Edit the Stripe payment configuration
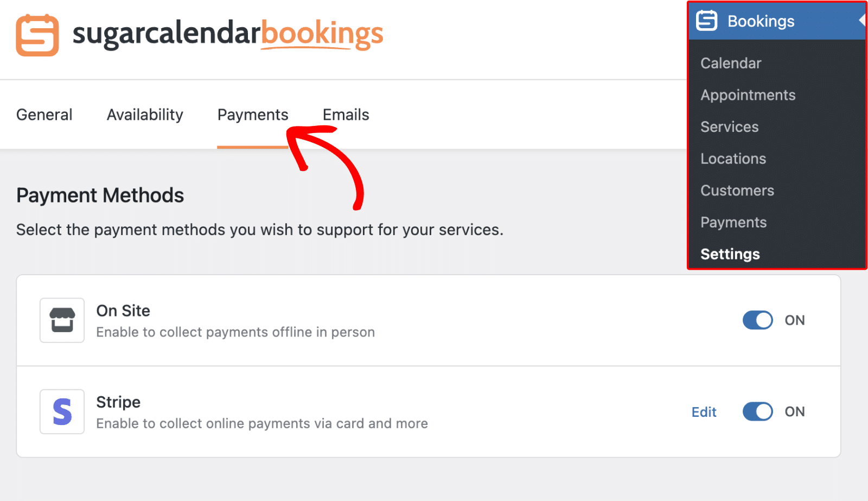 [704, 412]
